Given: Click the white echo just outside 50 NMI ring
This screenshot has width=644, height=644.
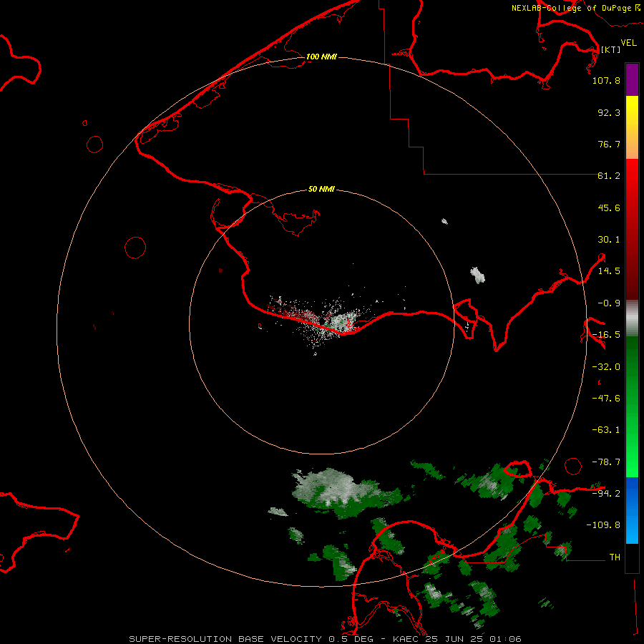Looking at the screenshot, I should tap(477, 275).
